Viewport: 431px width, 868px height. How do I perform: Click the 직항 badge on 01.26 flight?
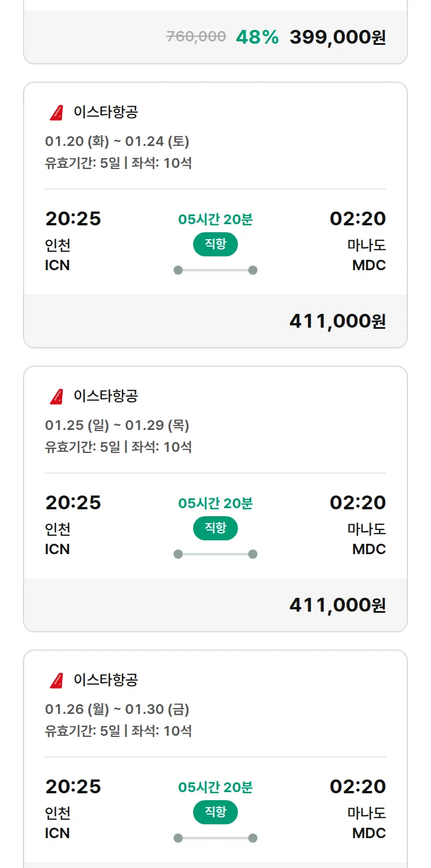[x=215, y=812]
